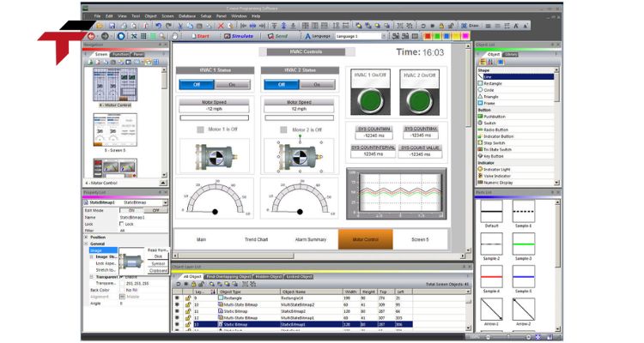Switch to the Find Overlapping Object tab

coord(228,277)
